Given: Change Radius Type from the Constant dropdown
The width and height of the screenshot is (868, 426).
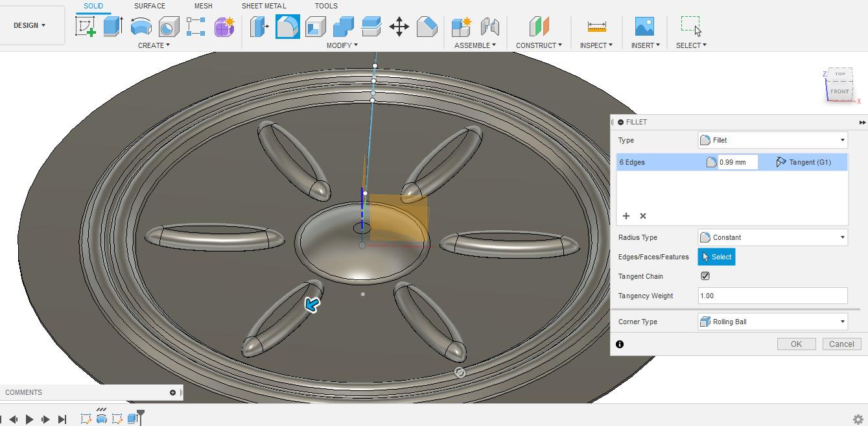Looking at the screenshot, I should coord(772,237).
